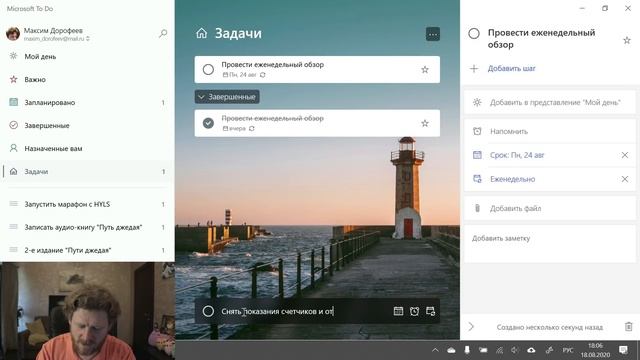Click Срок: Пн, 24 авг
Screen dimensions: 640x360
[x=517, y=155]
